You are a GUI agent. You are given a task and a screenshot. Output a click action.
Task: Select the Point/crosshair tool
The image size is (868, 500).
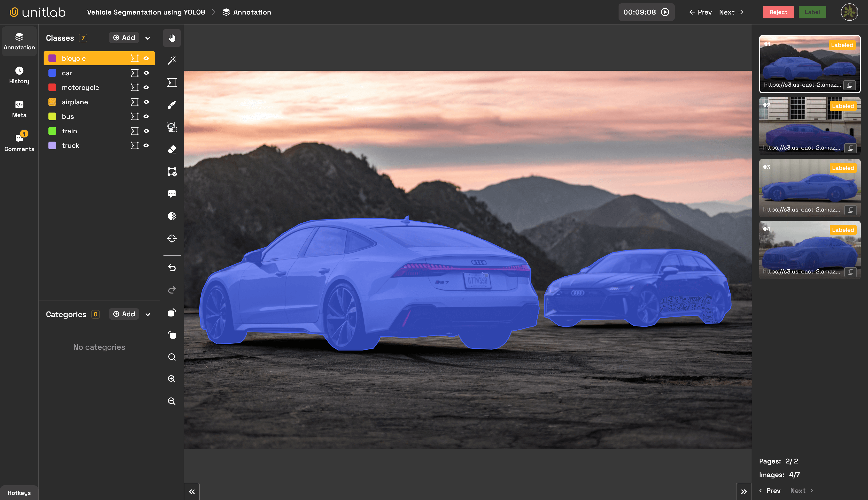[172, 238]
